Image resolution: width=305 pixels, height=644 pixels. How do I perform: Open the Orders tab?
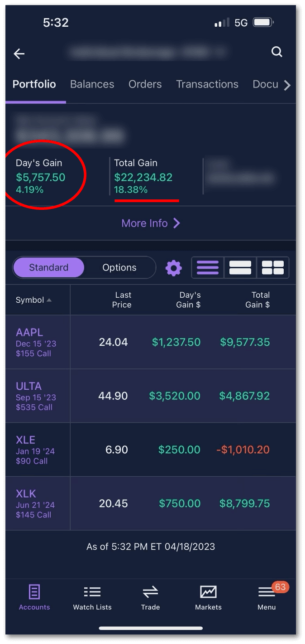coord(145,84)
